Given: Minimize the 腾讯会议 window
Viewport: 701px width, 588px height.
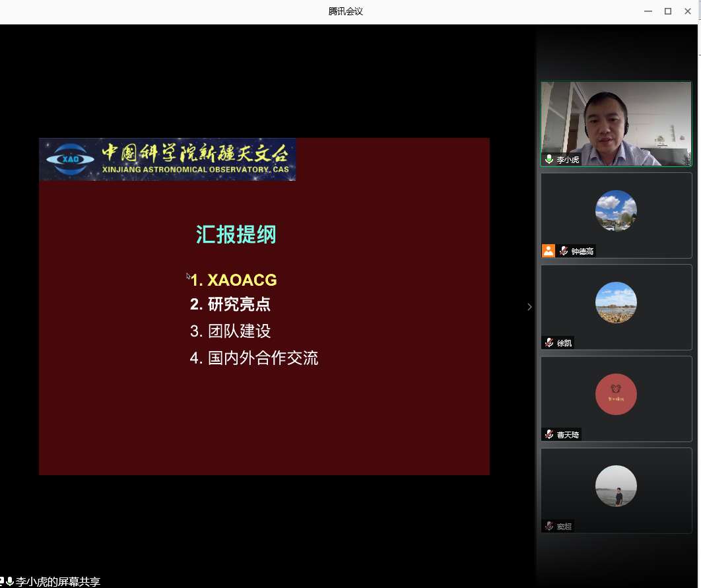Looking at the screenshot, I should tap(648, 11).
